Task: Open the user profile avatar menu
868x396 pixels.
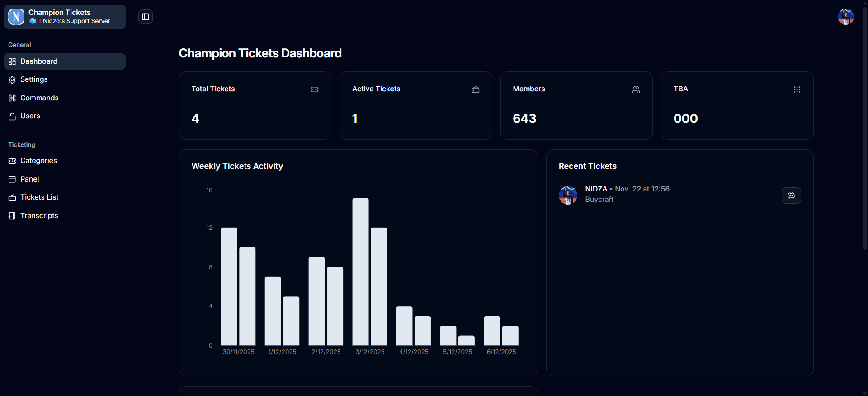Action: pyautogui.click(x=845, y=17)
